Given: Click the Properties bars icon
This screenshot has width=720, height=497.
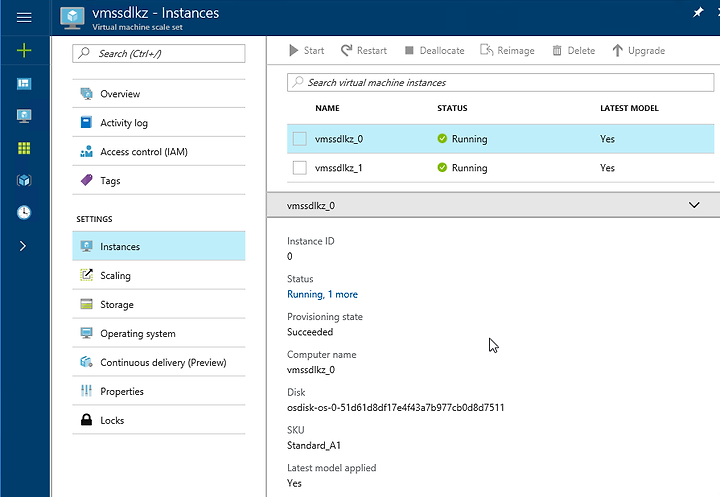Looking at the screenshot, I should pos(86,391).
